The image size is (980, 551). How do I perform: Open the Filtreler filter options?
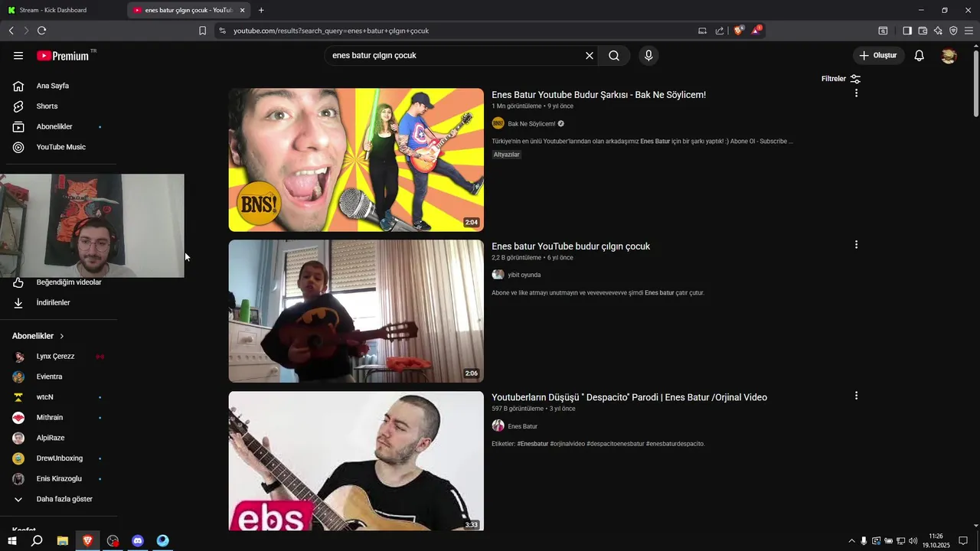(841, 79)
